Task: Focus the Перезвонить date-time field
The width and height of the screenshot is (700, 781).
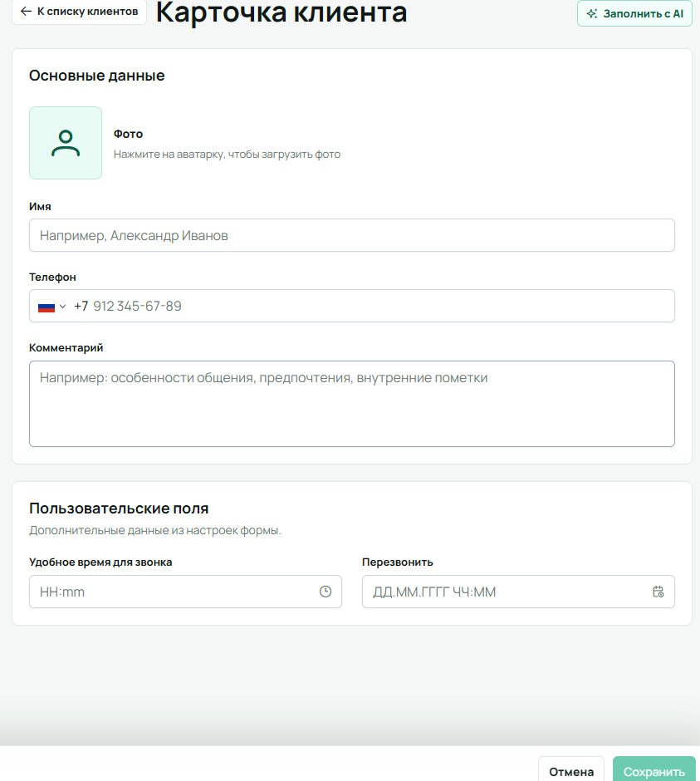Action: 518,592
